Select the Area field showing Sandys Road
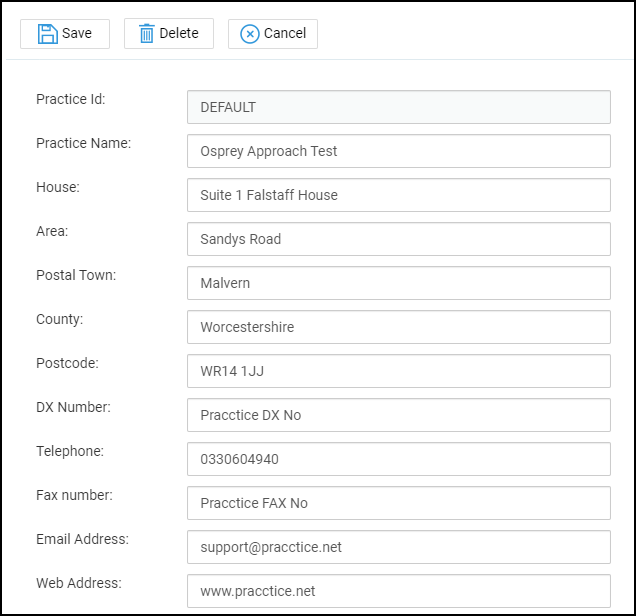 [398, 239]
